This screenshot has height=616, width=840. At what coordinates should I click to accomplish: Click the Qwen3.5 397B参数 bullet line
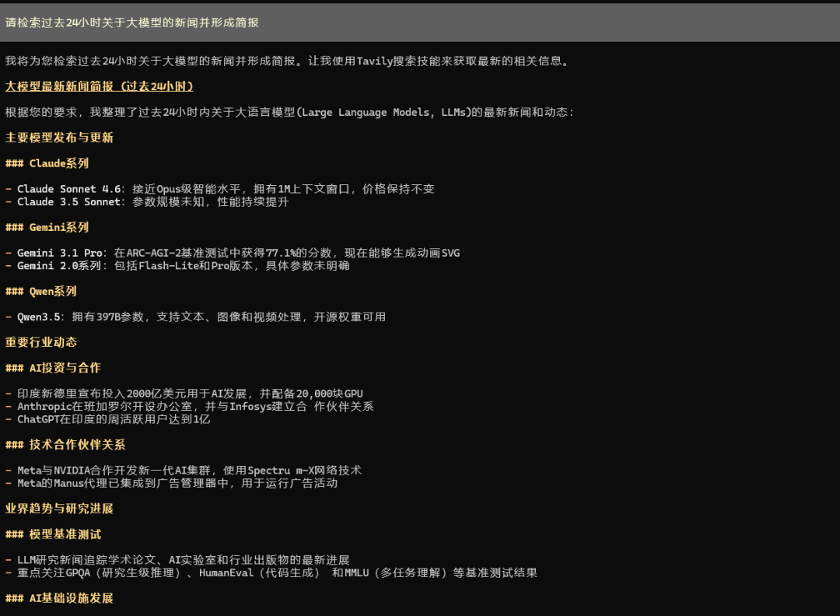pos(195,317)
